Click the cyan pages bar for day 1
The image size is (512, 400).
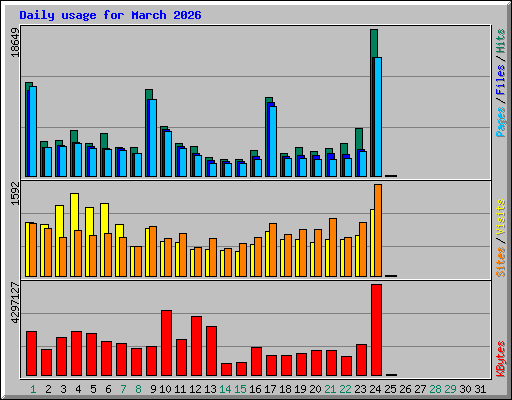tap(33, 131)
